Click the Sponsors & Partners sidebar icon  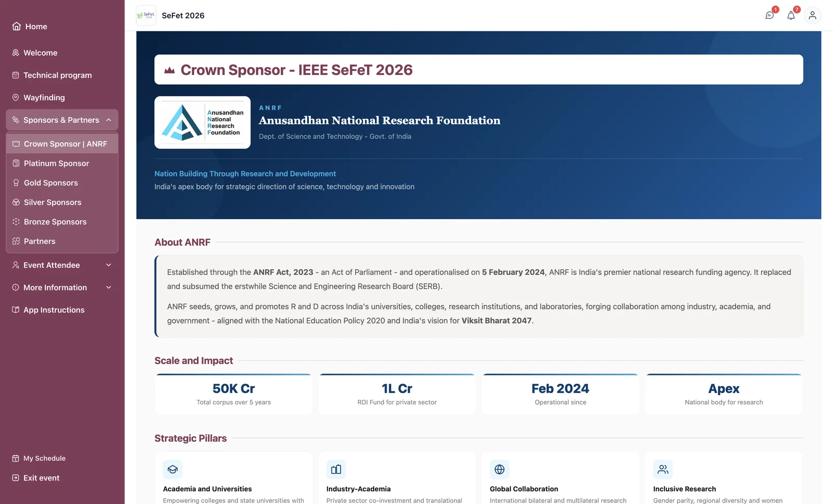point(16,120)
